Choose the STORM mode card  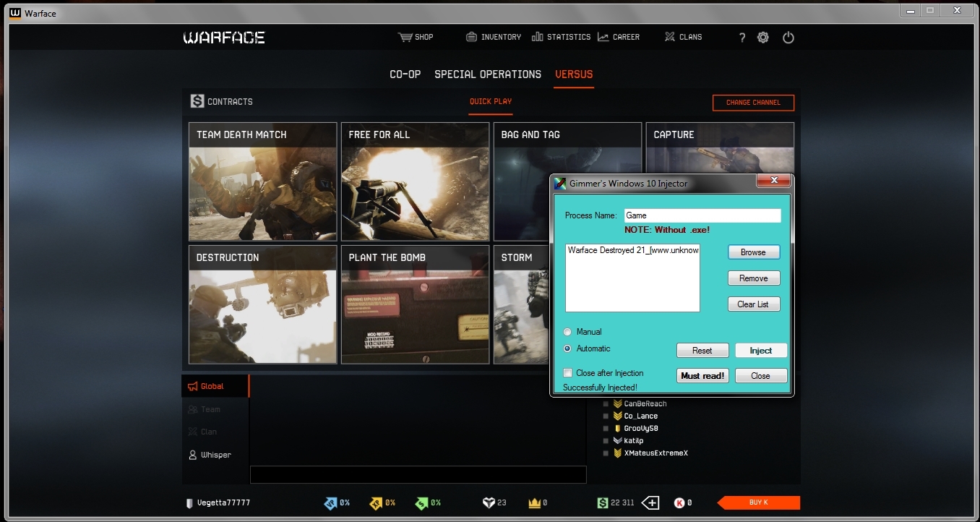pos(521,304)
